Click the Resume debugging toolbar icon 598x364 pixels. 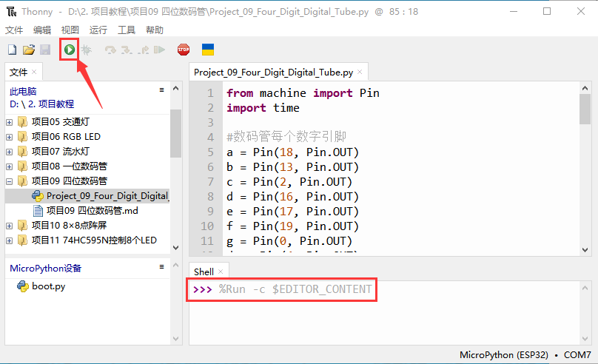[x=159, y=50]
